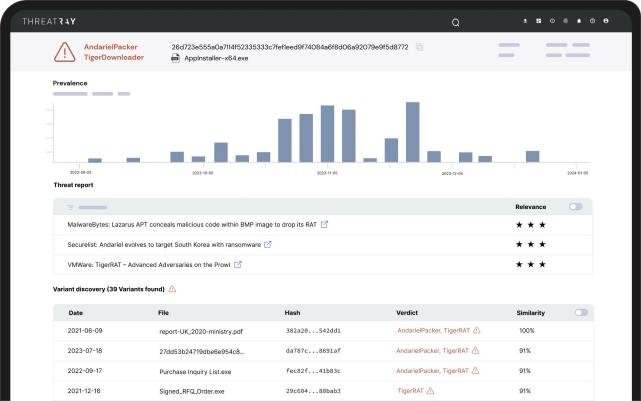Click the red warning triangle beside AndarielPacker
The width and height of the screenshot is (641, 401).
point(65,51)
